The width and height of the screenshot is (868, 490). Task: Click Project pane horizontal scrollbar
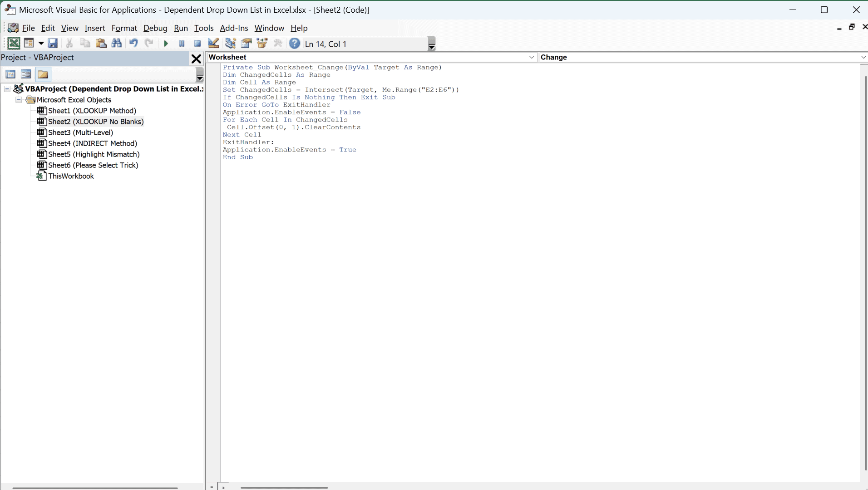[x=95, y=488]
